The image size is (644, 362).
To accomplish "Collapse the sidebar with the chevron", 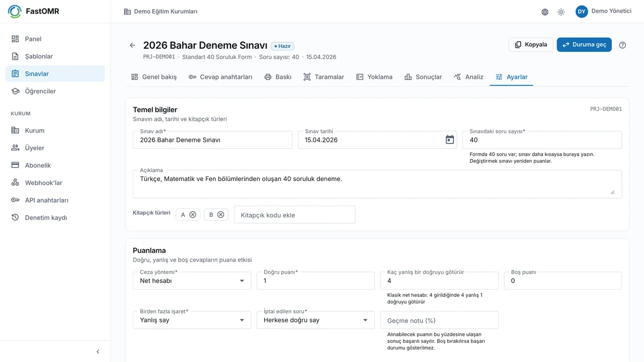I will coord(98,352).
